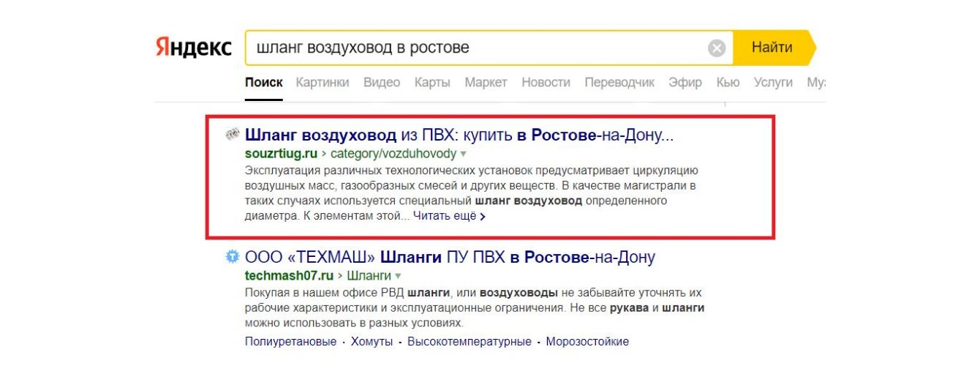This screenshot has width=980, height=377.
Task: Follow the Полиуретановые sitelink
Action: pos(290,342)
